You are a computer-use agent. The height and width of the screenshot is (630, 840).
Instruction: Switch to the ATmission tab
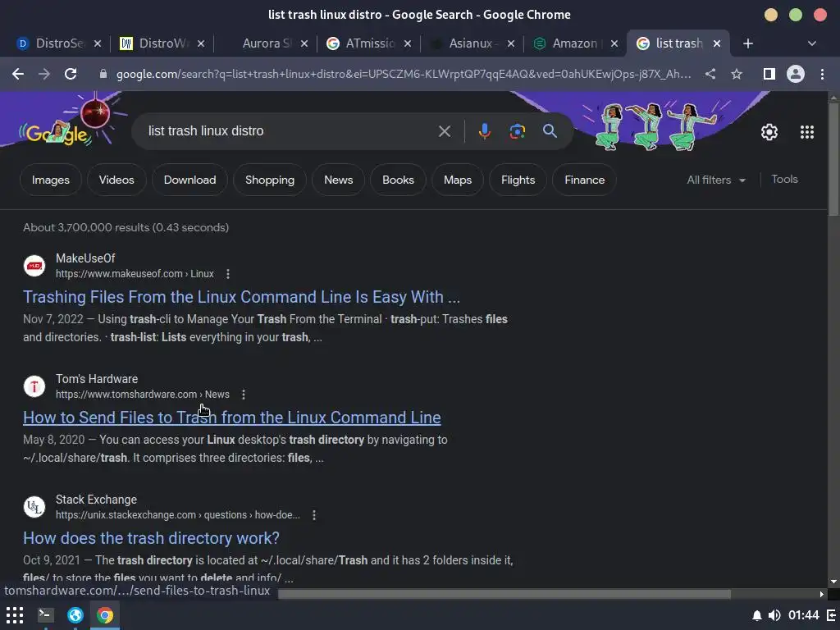click(370, 43)
